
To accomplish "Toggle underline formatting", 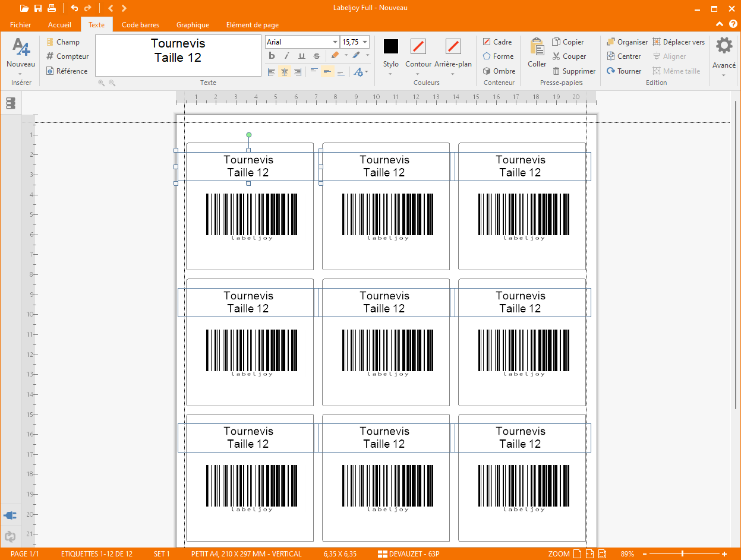I will (x=301, y=56).
